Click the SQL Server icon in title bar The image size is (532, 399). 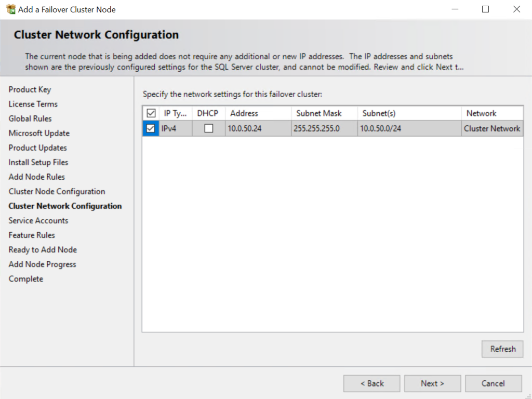point(8,9)
